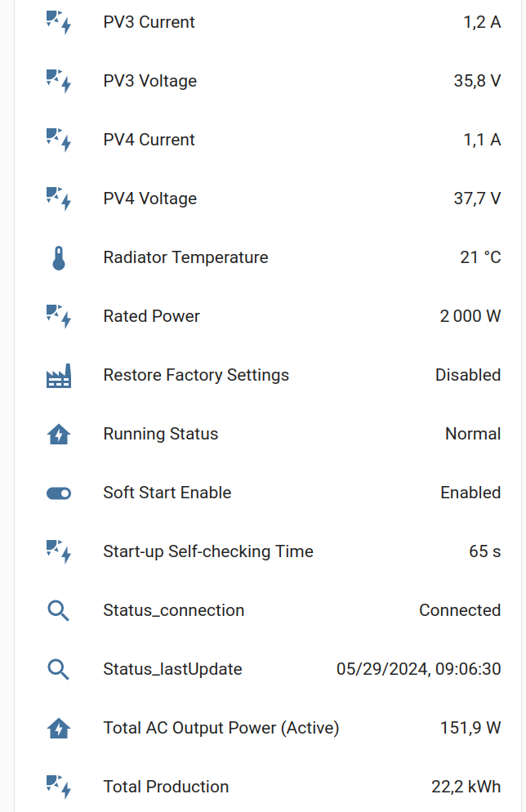Click the Running Status house-bolt icon
Screen dimensions: 526x812
pyautogui.click(x=59, y=435)
